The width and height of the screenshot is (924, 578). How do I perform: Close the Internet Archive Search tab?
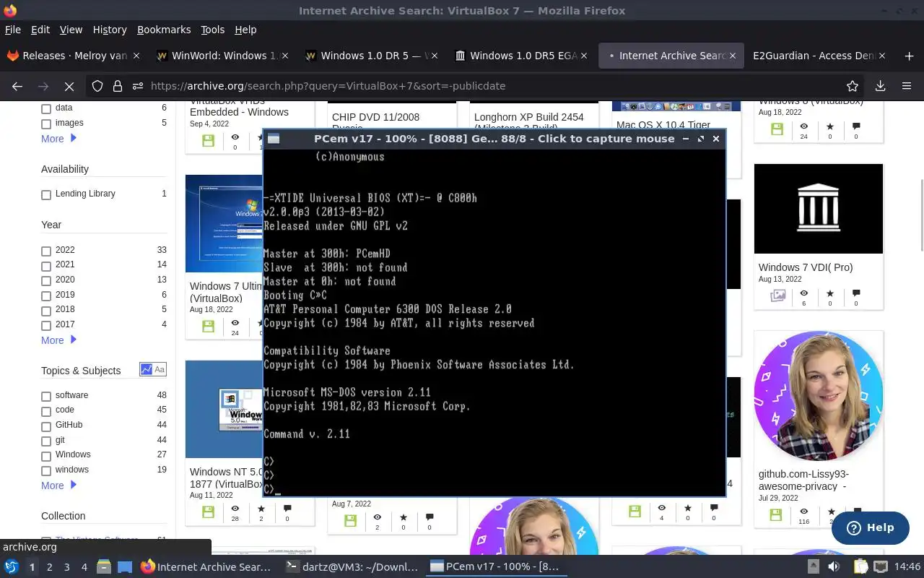pos(733,56)
